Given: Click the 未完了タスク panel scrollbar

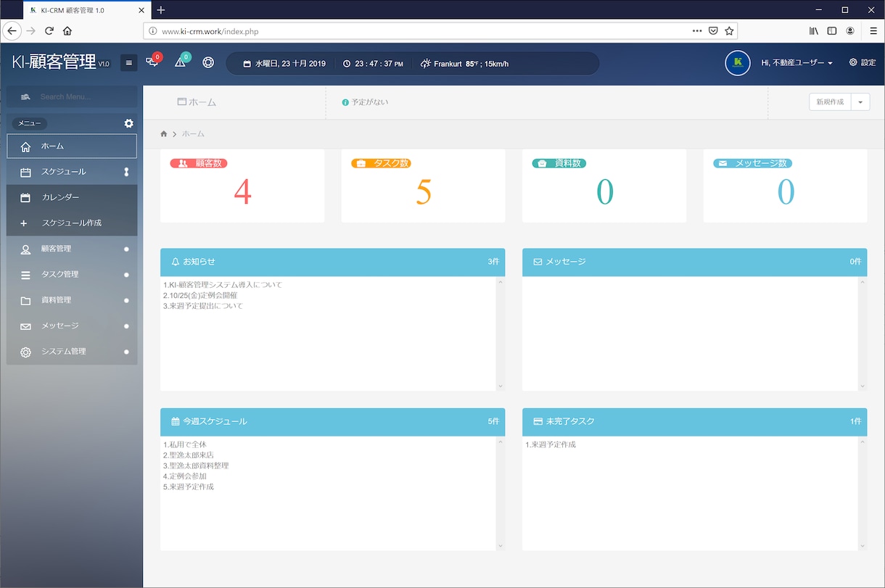Looking at the screenshot, I should pyautogui.click(x=863, y=494).
